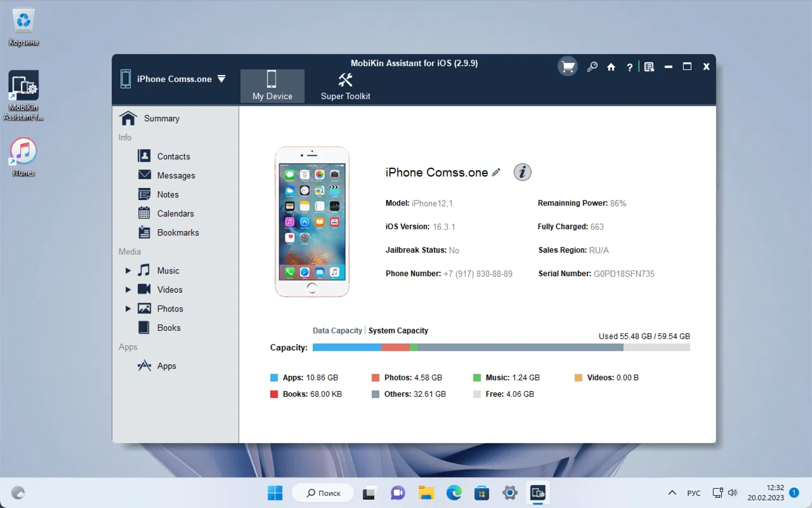Open File Explorer from the taskbar
Viewport: 812px width, 508px height.
426,493
